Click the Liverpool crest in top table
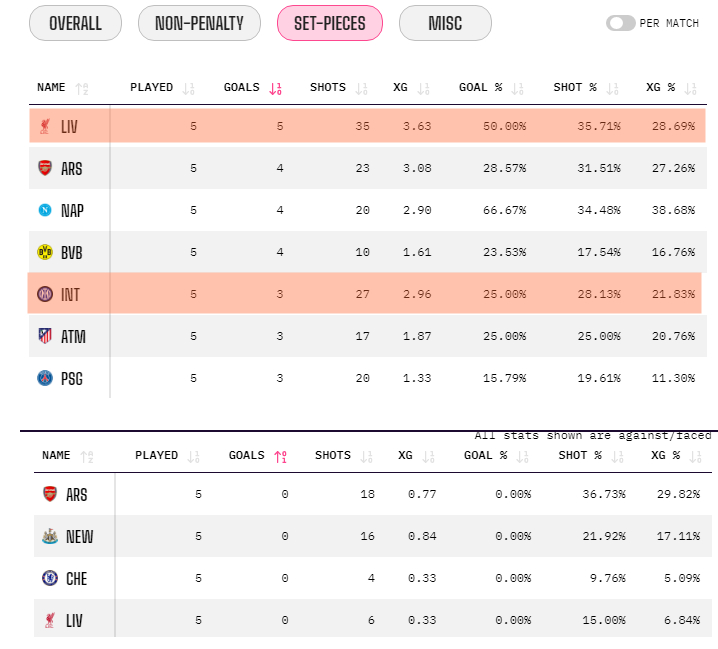 (x=44, y=126)
